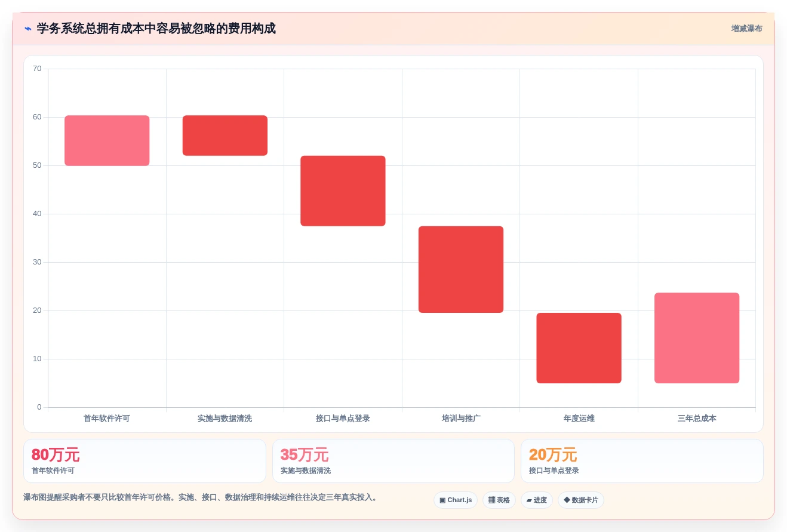Click the x-axis label 年度运维
Image resolution: width=787 pixels, height=532 pixels.
[579, 419]
